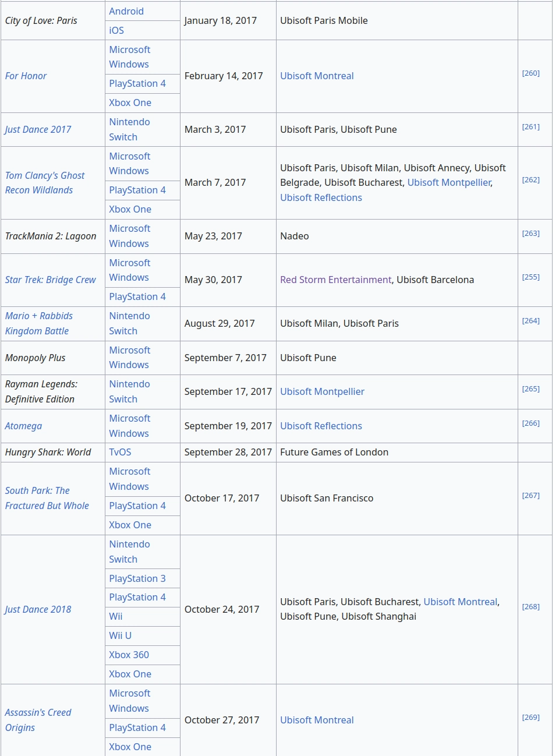The width and height of the screenshot is (559, 756).
Task: Click the Xbox 360 platform link
Action: pos(129,655)
